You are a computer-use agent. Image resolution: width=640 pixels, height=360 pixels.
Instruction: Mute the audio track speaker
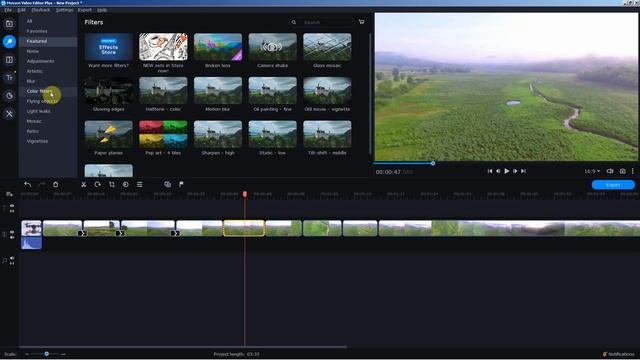[x=12, y=258]
